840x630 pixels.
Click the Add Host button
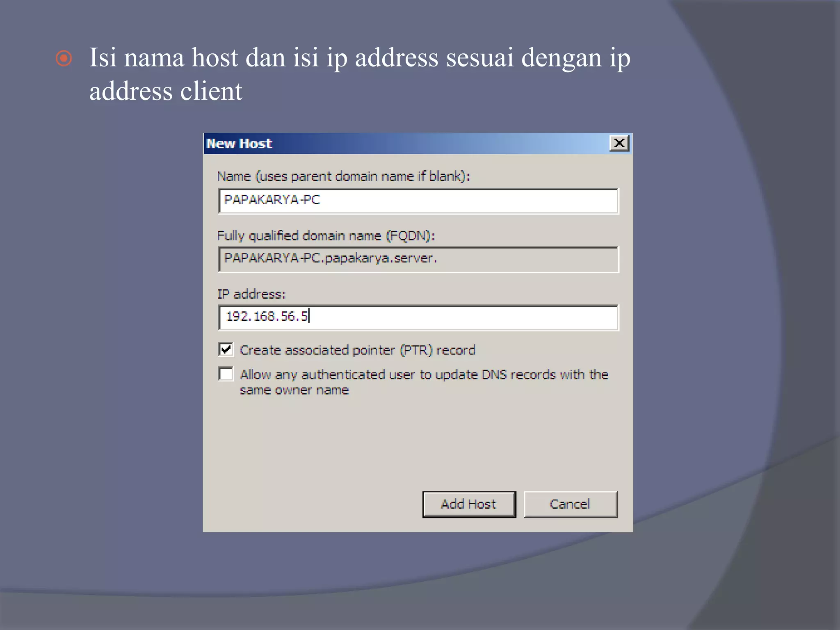469,504
